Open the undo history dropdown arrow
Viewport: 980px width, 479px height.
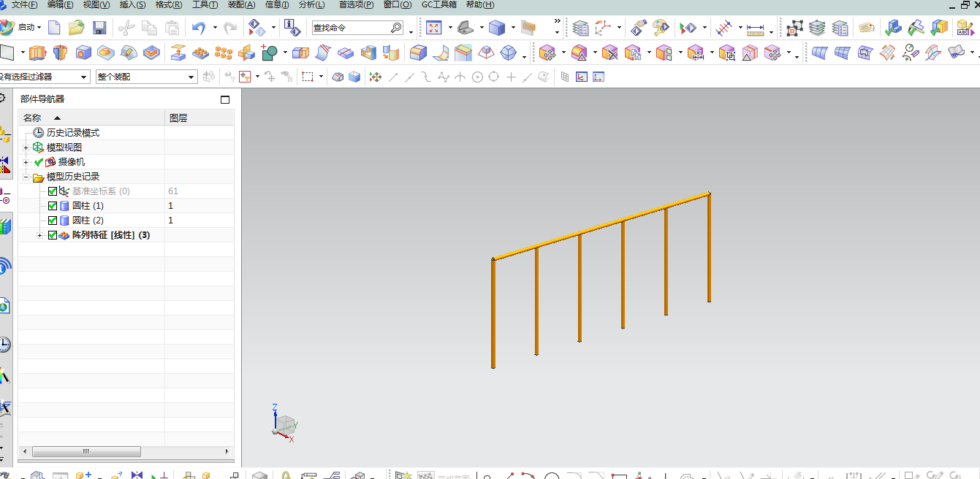[x=215, y=28]
